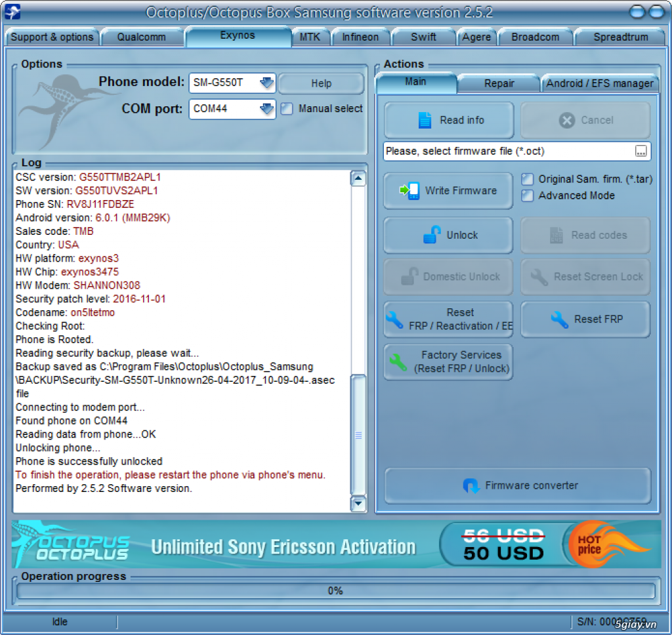This screenshot has height=635, width=672.
Task: Switch to the Agere tab
Action: [476, 37]
